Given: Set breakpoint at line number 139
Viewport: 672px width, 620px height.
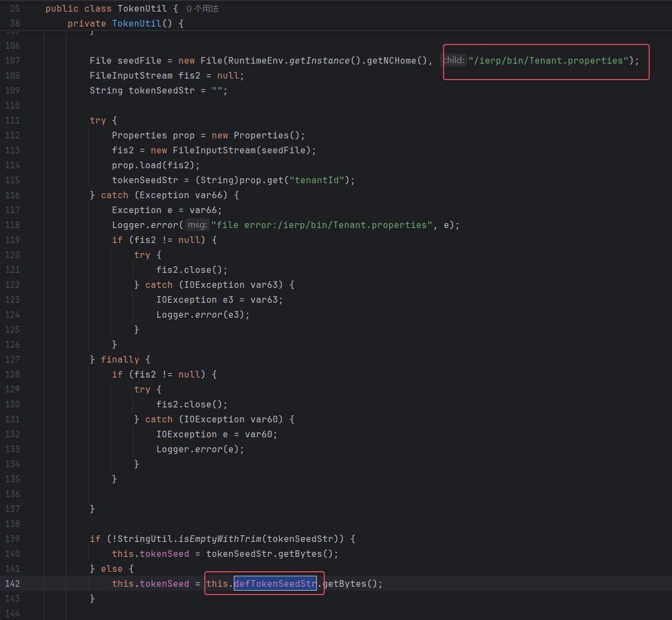Looking at the screenshot, I should [12, 539].
